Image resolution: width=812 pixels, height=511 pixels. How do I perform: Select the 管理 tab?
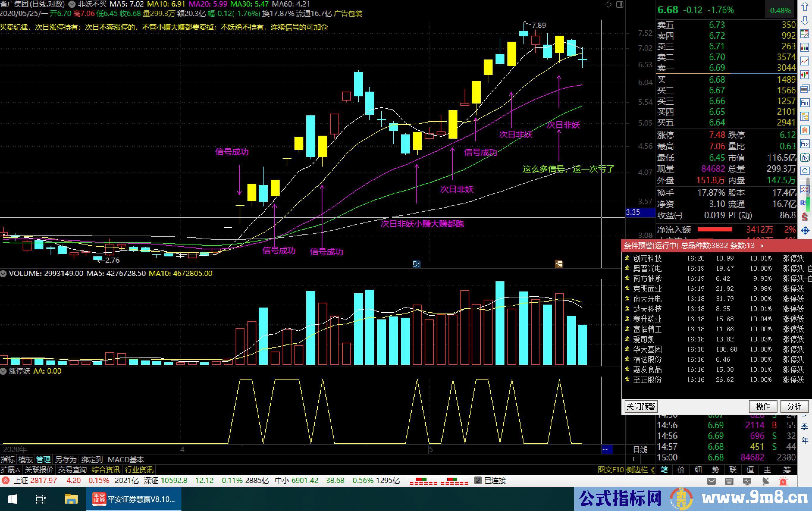(43, 459)
